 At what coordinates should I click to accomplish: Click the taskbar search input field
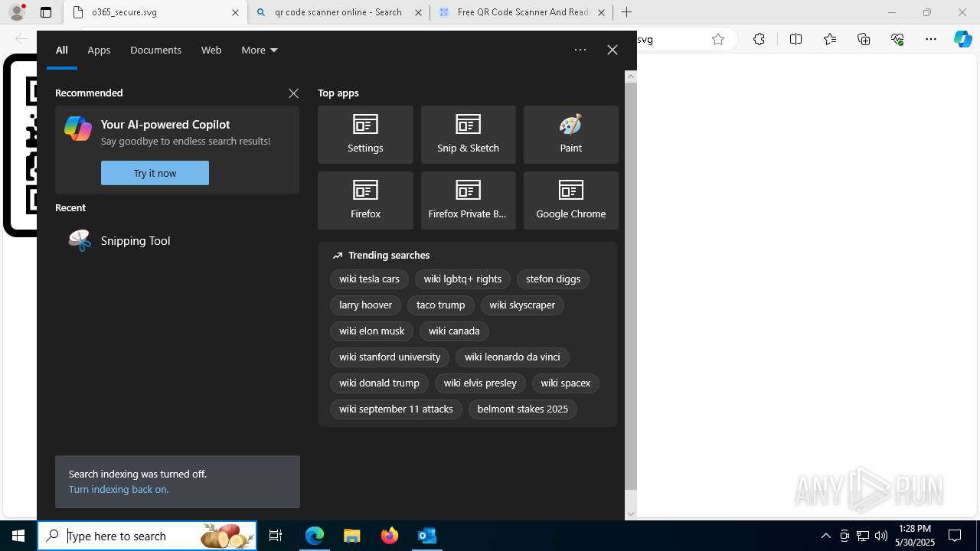click(147, 536)
